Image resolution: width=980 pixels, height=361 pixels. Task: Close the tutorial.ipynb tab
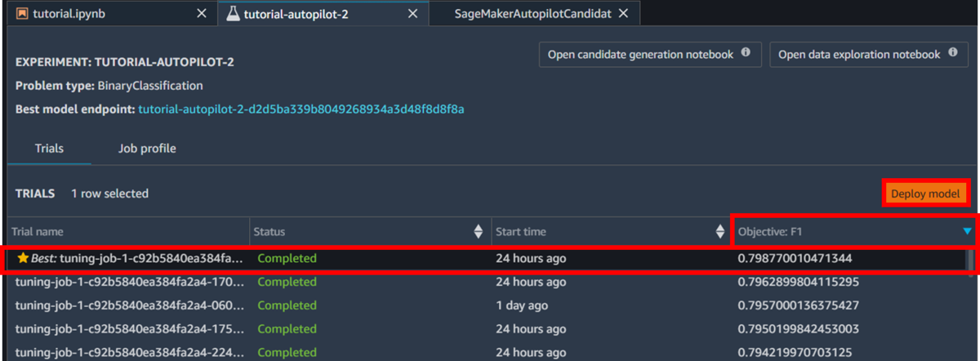pos(202,14)
